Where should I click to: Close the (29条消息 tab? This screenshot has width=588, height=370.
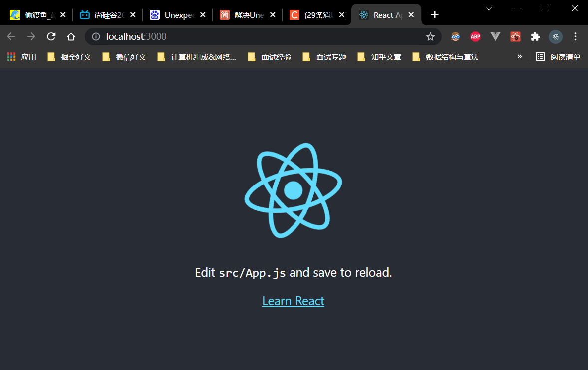click(342, 15)
